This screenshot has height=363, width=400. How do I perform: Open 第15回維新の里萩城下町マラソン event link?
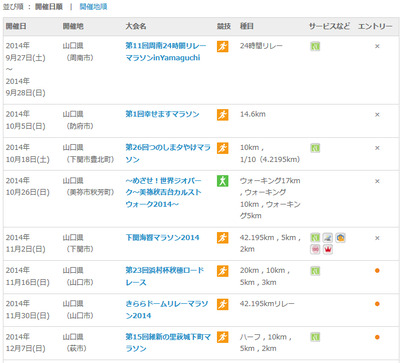[168, 343]
